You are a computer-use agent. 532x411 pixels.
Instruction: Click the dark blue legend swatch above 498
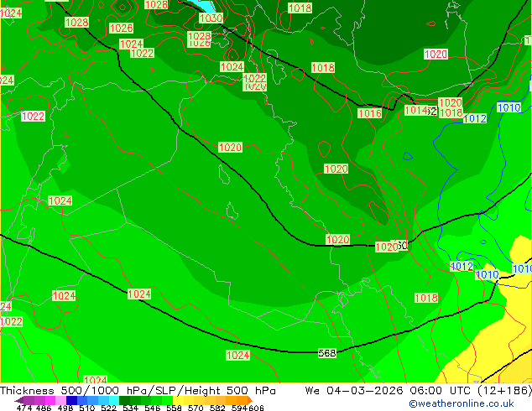(71, 400)
